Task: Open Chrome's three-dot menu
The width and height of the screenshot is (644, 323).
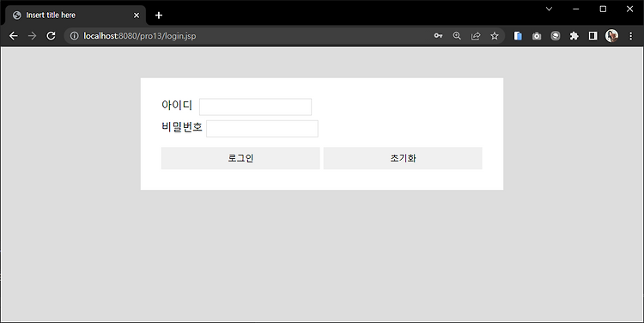Action: (x=631, y=36)
